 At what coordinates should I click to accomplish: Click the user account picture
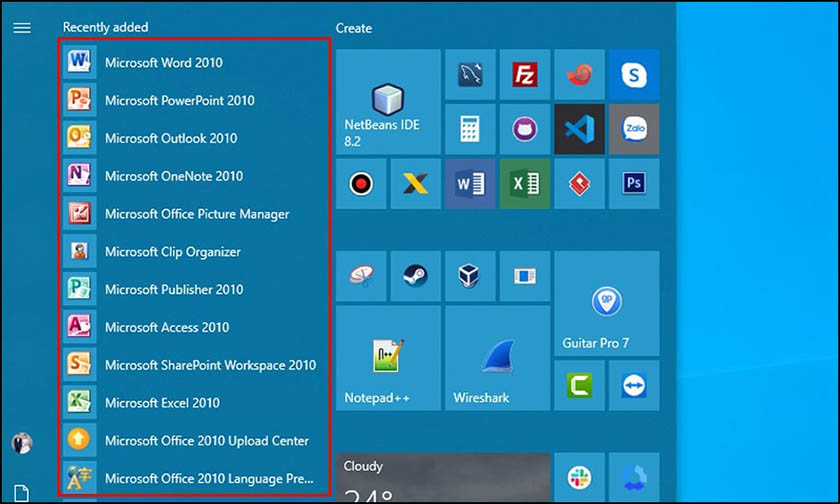21,442
